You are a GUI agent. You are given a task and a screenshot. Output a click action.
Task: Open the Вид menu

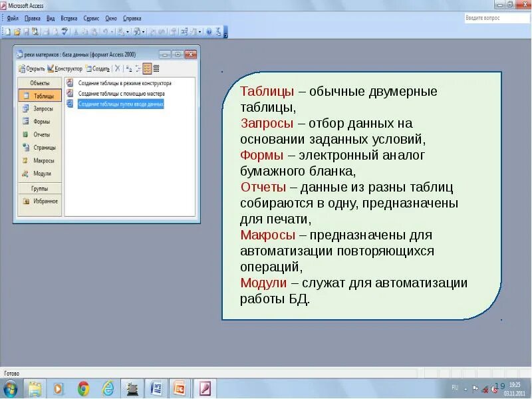(x=51, y=19)
